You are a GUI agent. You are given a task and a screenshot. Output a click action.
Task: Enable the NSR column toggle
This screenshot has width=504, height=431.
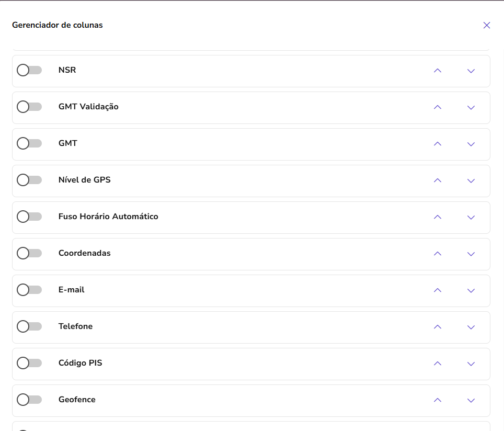tap(29, 70)
